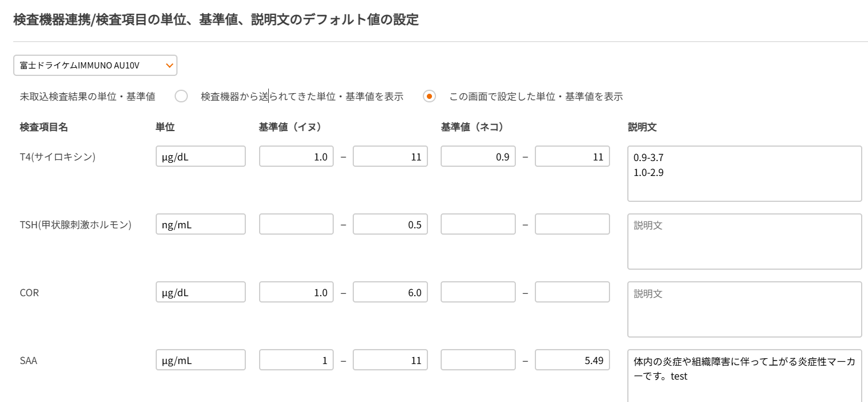868x402 pixels.
Task: Click T4 dog upper reference value field
Action: point(390,156)
